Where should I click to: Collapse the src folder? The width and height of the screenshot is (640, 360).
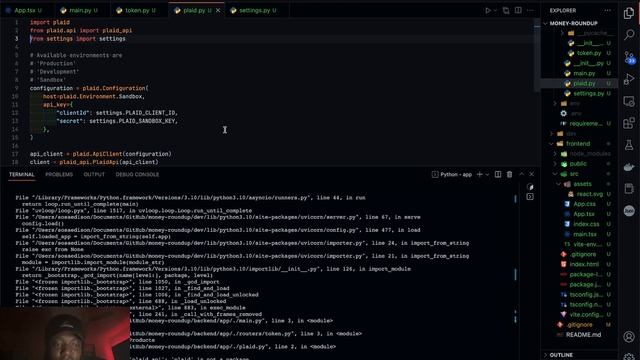point(555,174)
